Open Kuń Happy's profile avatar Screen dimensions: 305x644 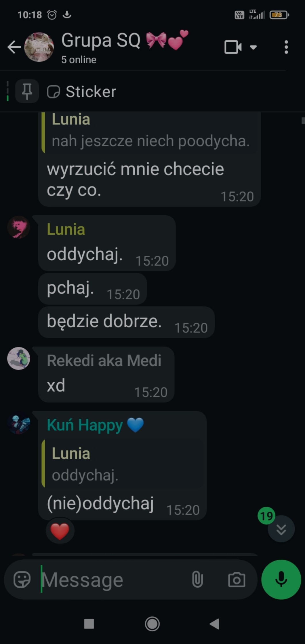pos(19,423)
